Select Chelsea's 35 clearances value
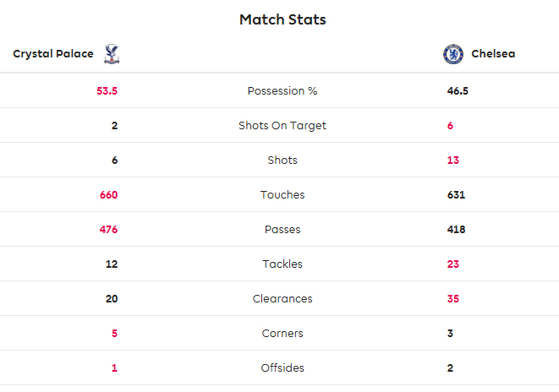The width and height of the screenshot is (559, 392). pos(453,299)
